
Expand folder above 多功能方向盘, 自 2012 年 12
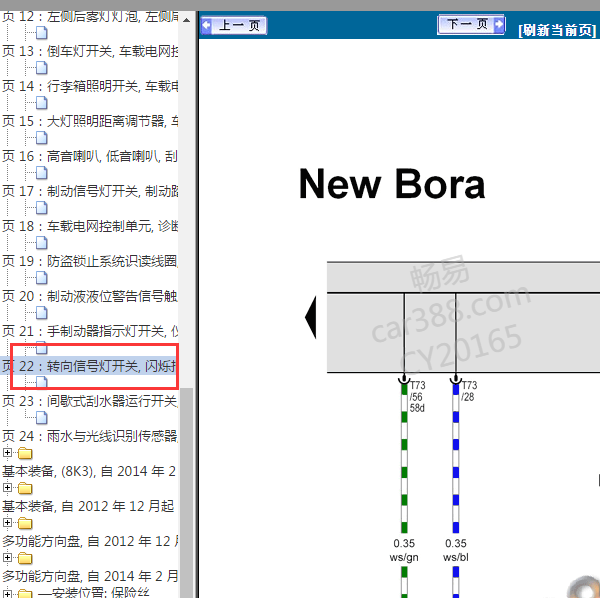[7, 523]
